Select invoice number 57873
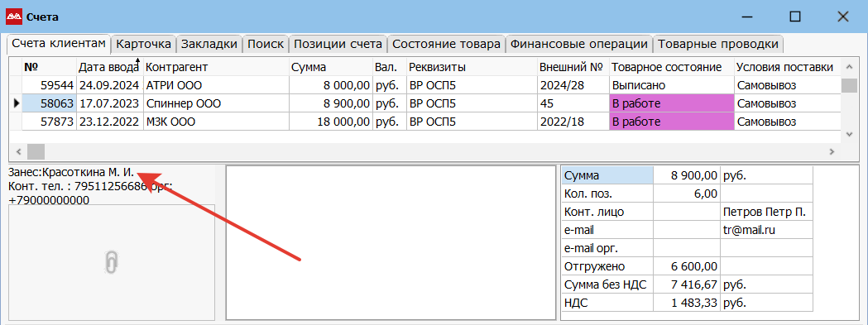 point(49,122)
